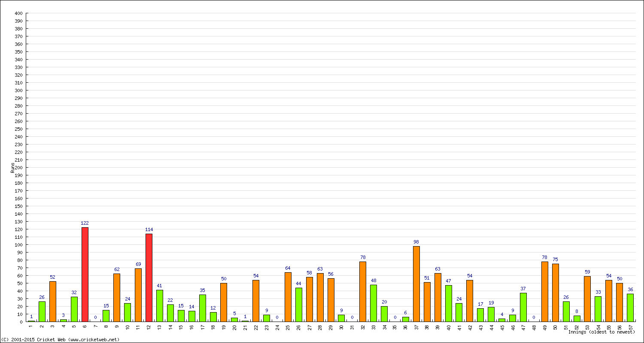Select the value label 98
This screenshot has width=644, height=343.
[x=416, y=242]
